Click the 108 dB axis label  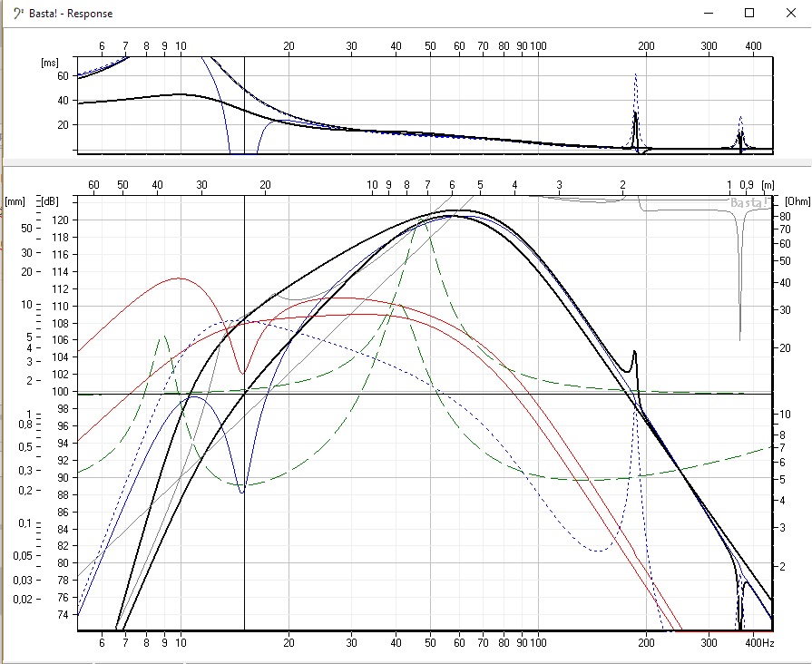click(61, 323)
